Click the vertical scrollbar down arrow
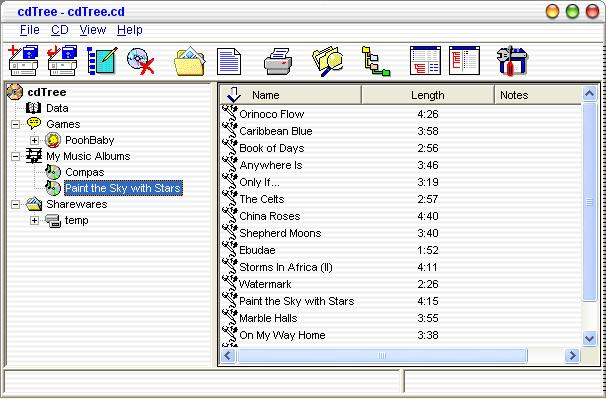Viewport: 606px width, 399px height. tap(589, 339)
